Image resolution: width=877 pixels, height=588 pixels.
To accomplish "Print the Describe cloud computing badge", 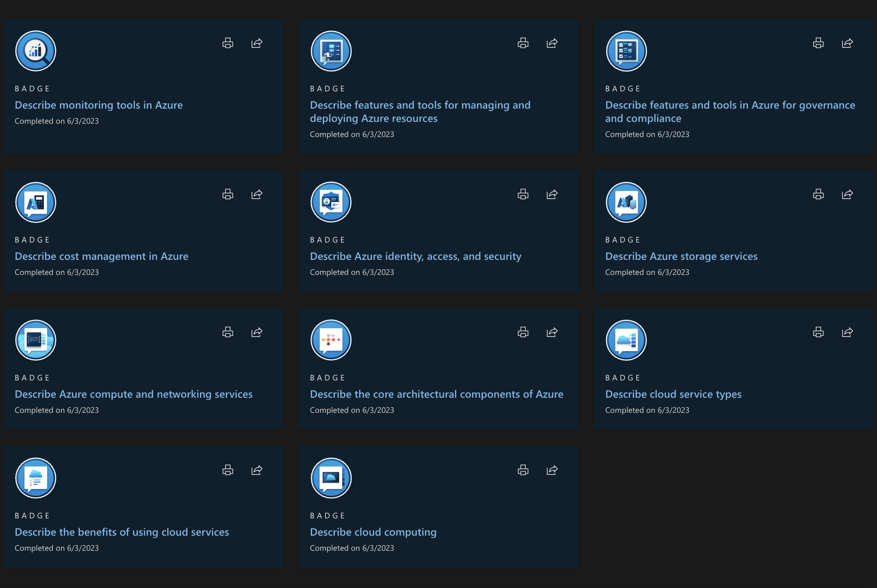I will point(523,470).
